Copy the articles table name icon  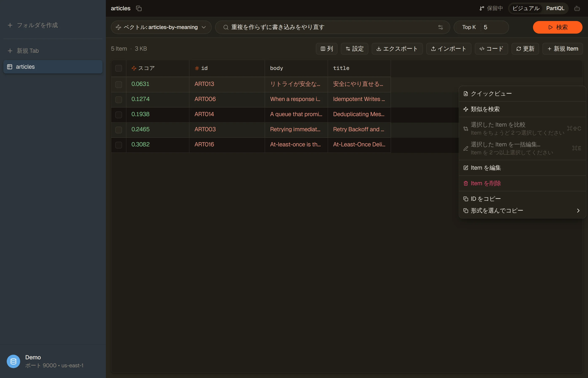tap(139, 8)
